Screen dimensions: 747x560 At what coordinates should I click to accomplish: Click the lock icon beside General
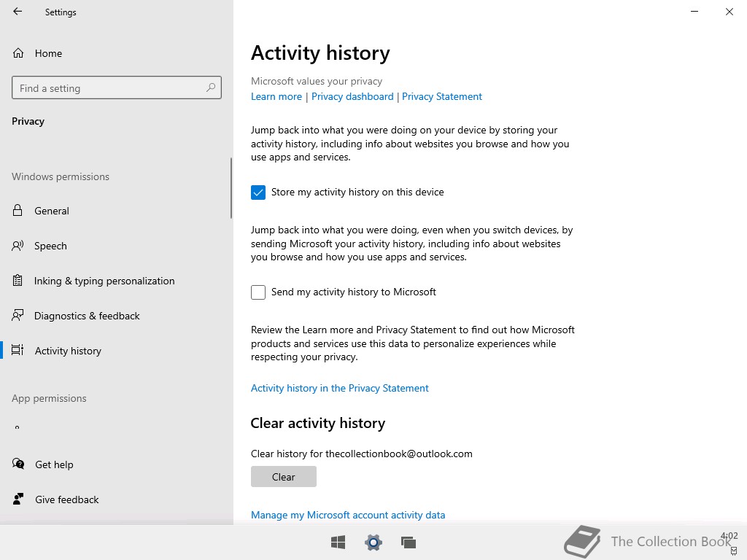tap(18, 210)
